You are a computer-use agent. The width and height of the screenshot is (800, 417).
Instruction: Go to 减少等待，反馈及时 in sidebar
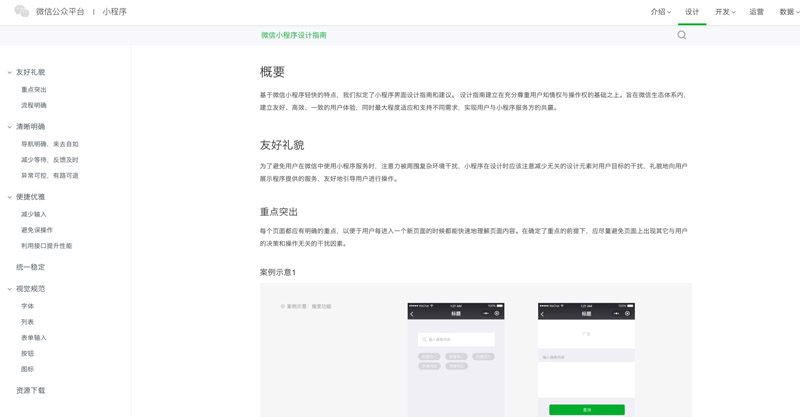point(49,160)
